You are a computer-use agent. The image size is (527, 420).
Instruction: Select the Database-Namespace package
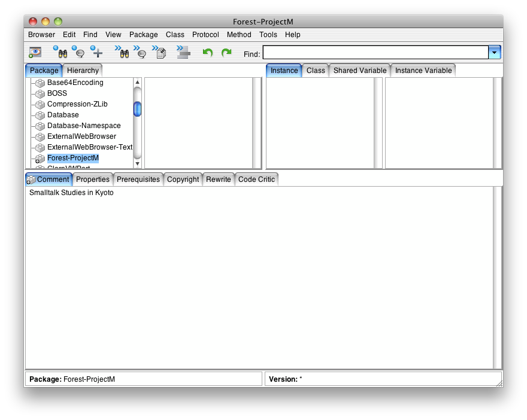pos(84,126)
